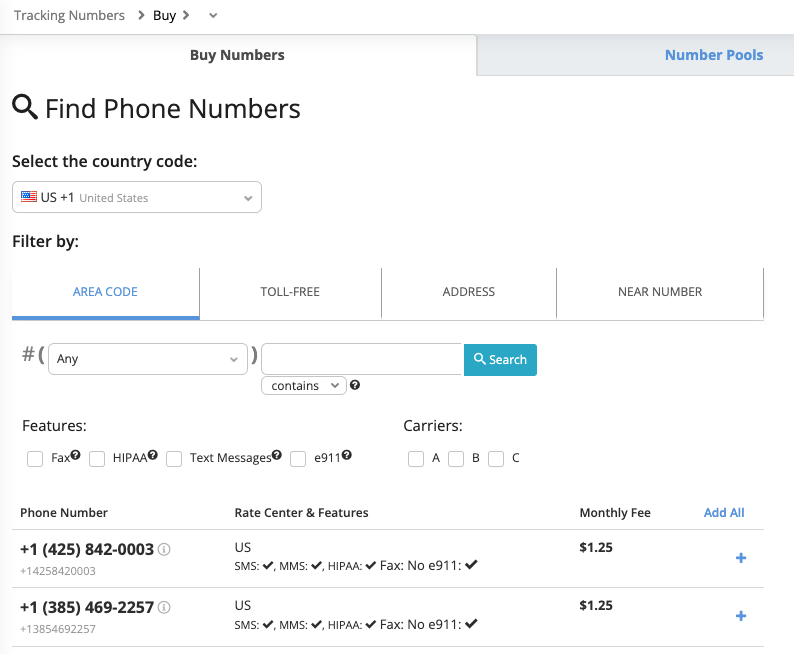Viewport: 794px width, 654px height.
Task: Click the Search button
Action: point(500,360)
